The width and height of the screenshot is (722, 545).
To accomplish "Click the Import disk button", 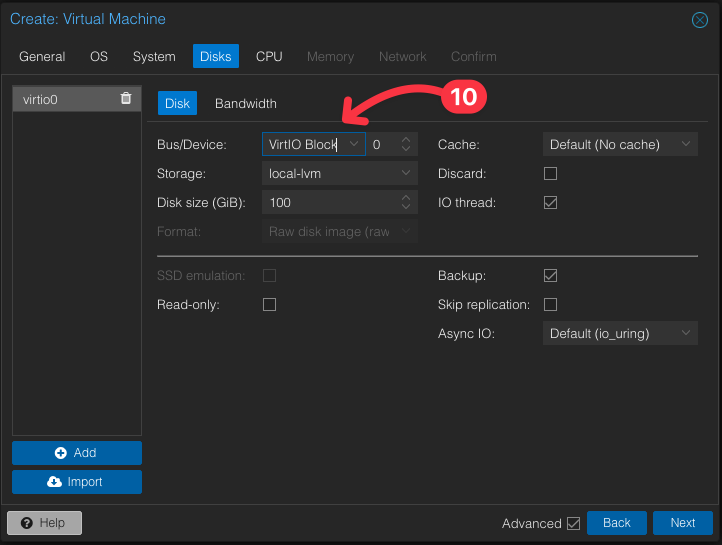I will tap(77, 482).
